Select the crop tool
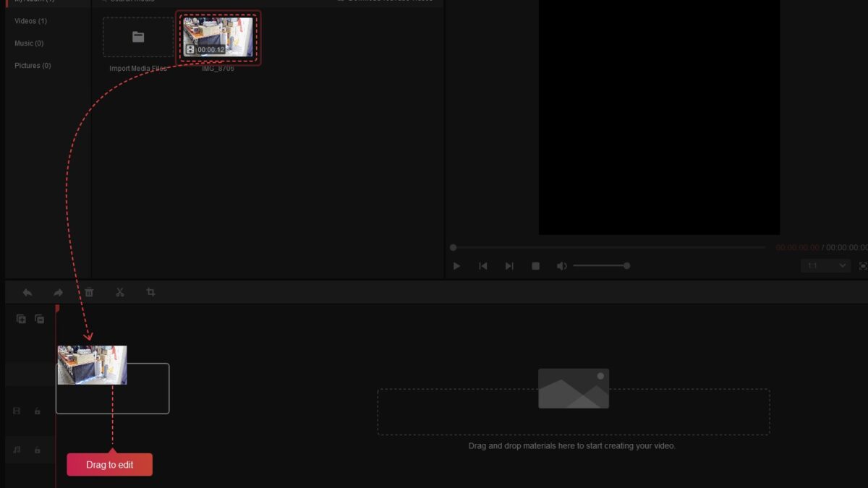Viewport: 868px width, 488px height. 150,293
